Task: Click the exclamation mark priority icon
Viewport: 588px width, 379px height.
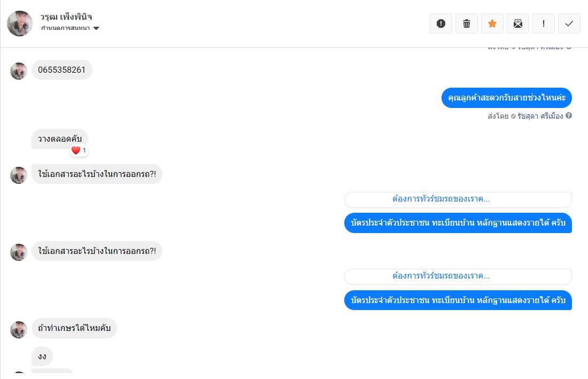Action: (x=544, y=24)
